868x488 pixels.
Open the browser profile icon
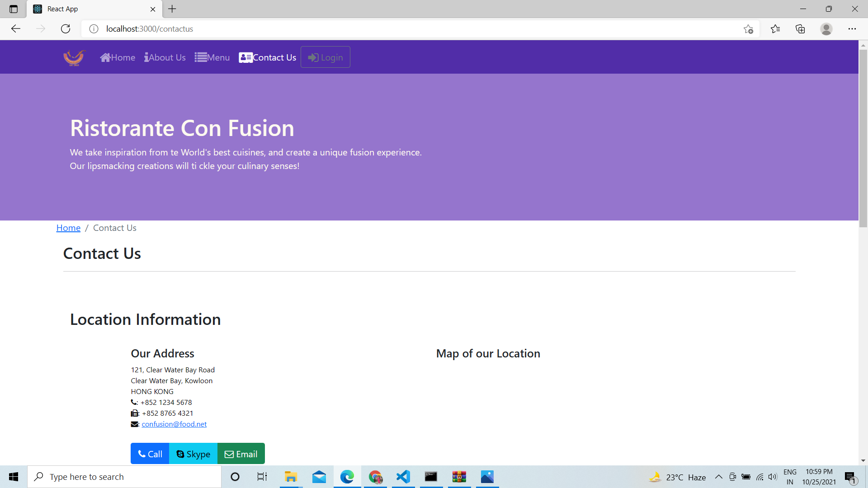(x=826, y=29)
